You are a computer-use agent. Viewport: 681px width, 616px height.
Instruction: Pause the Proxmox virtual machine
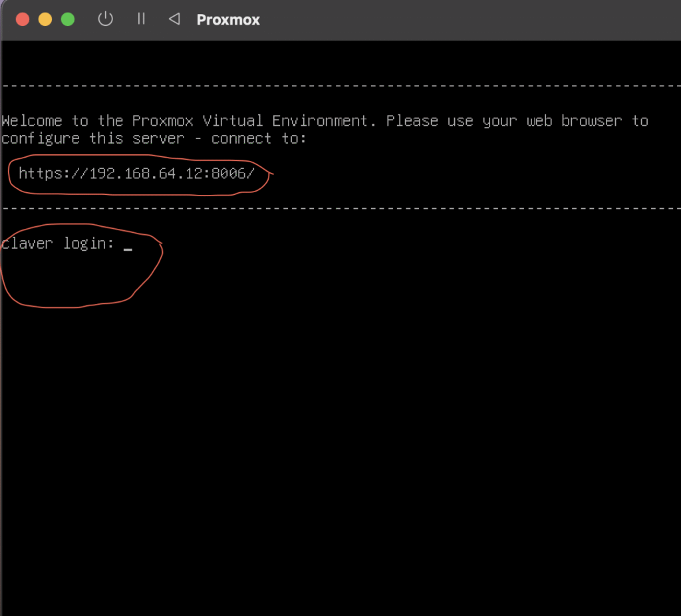click(141, 19)
